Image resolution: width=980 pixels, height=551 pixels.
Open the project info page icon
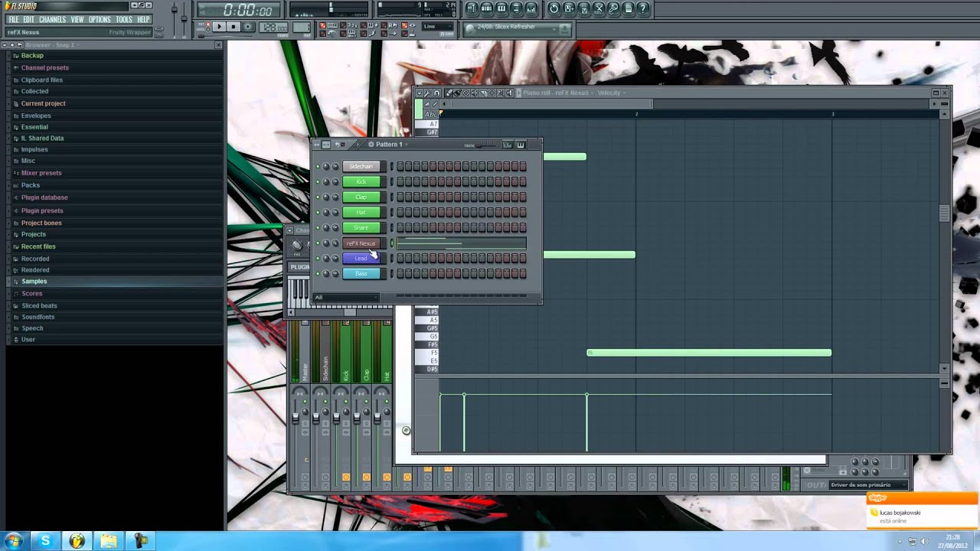pyautogui.click(x=629, y=8)
